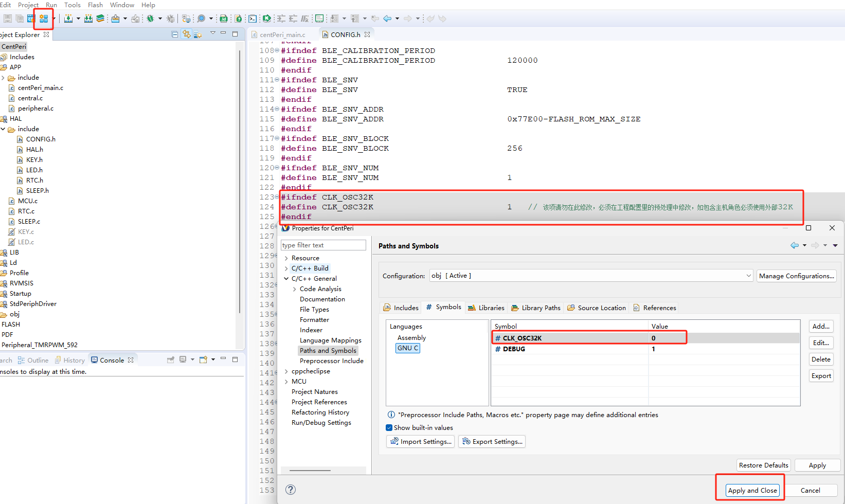Open Project Explorer view menu triangle
This screenshot has width=845, height=504.
[x=212, y=33]
